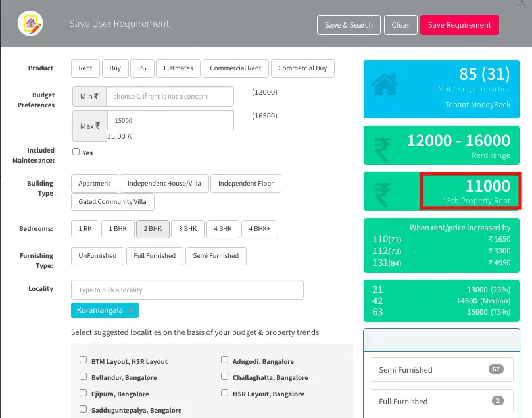Enable Included Maintenance Yes checkbox

76,152
